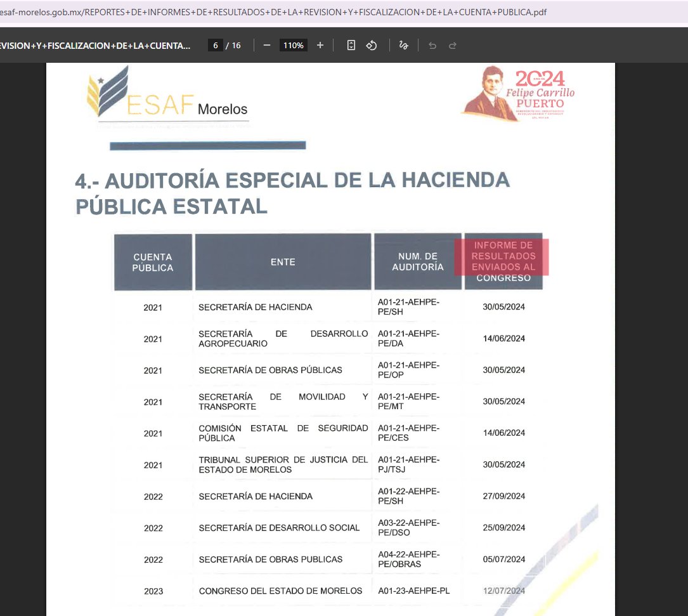Image resolution: width=688 pixels, height=616 pixels.
Task: Click the SECRETARÍA DE DESARROLLO AGROPECUARIO cell
Action: click(283, 339)
